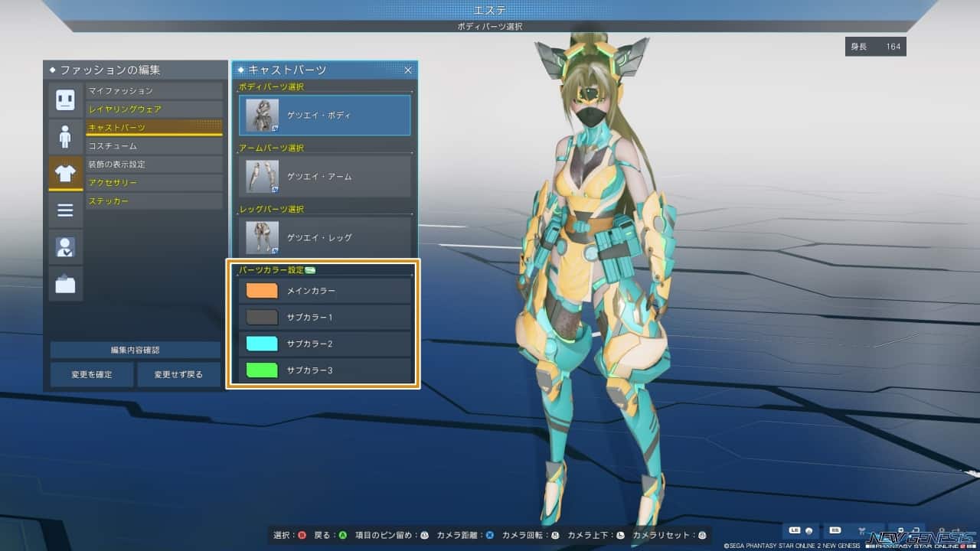Screen dimensions: 980x551
Task: Open the face editing category icon
Action: pyautogui.click(x=65, y=99)
